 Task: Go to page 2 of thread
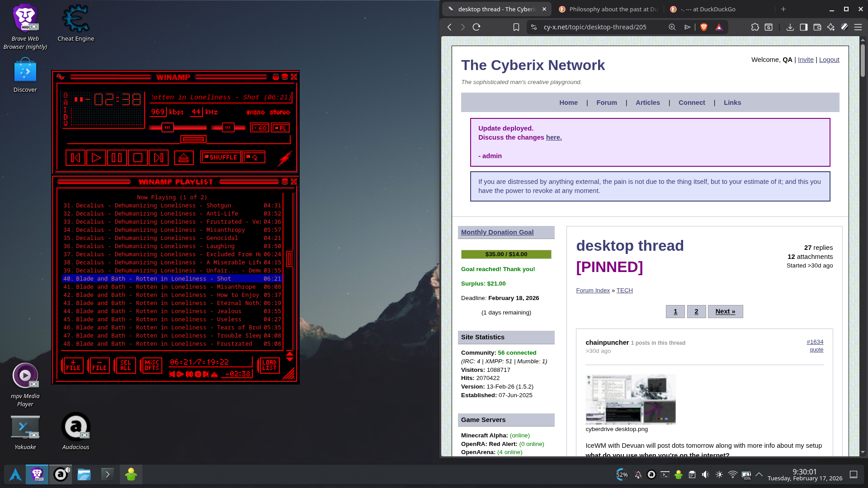coord(696,311)
